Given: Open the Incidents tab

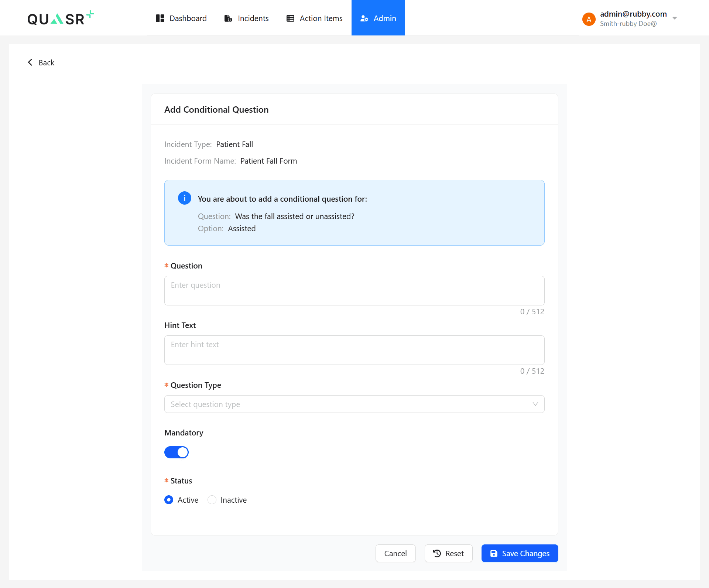Looking at the screenshot, I should [x=253, y=18].
